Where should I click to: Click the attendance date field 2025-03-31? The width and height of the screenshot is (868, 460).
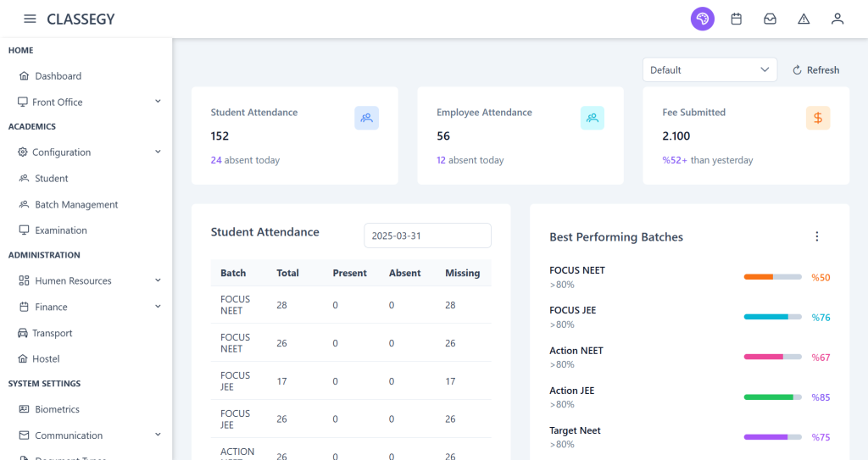point(427,236)
